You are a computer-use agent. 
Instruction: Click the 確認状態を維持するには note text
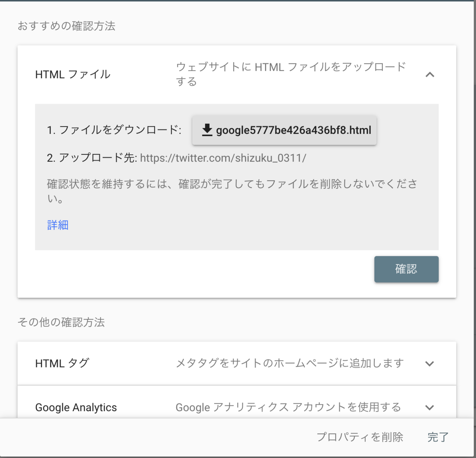(232, 191)
